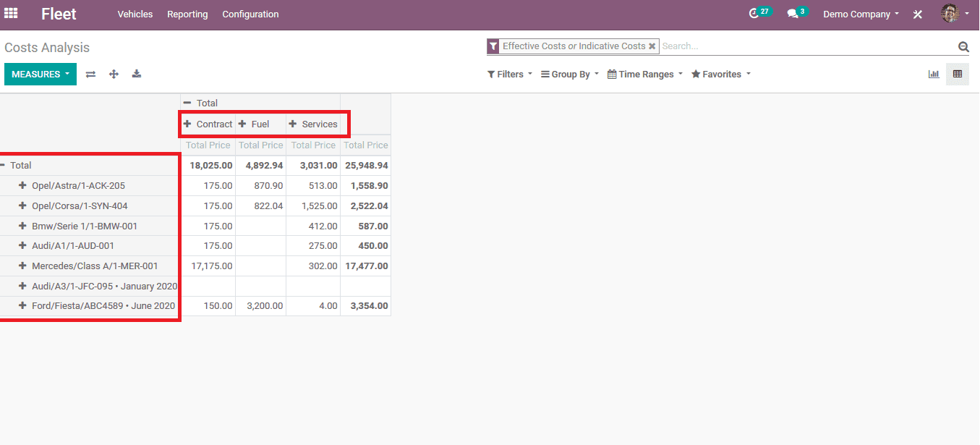Sort by grand Total Price header
Screen dimensions: 980x445
[365, 145]
